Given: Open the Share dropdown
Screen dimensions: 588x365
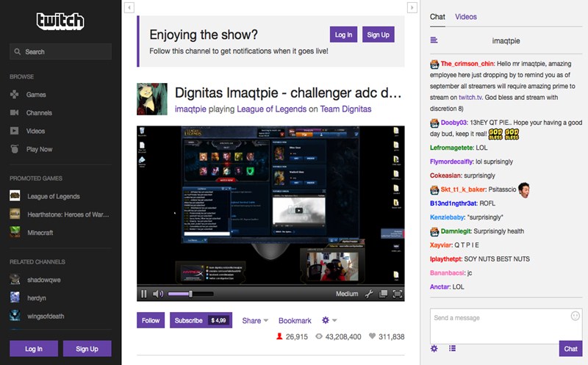Looking at the screenshot, I should [x=255, y=320].
